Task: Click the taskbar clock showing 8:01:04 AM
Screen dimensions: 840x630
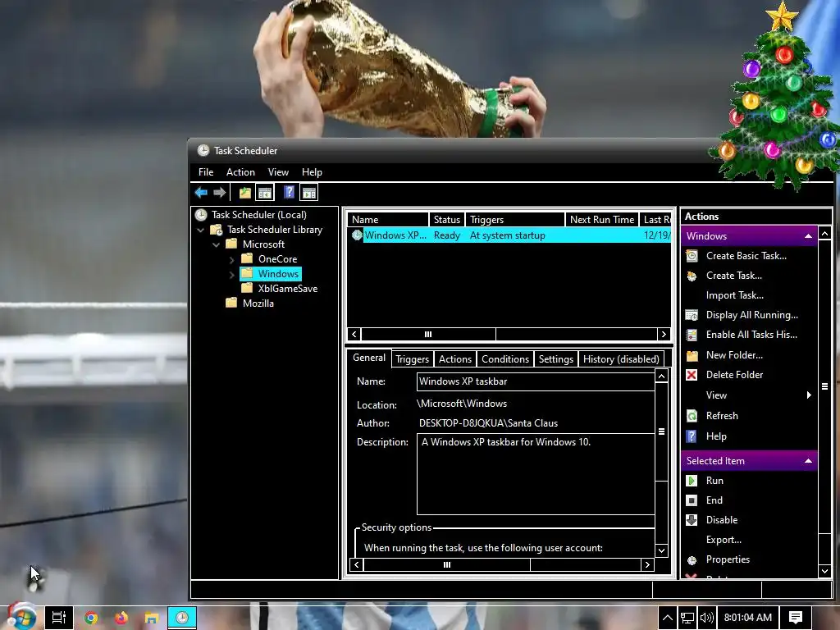Action: [748, 618]
